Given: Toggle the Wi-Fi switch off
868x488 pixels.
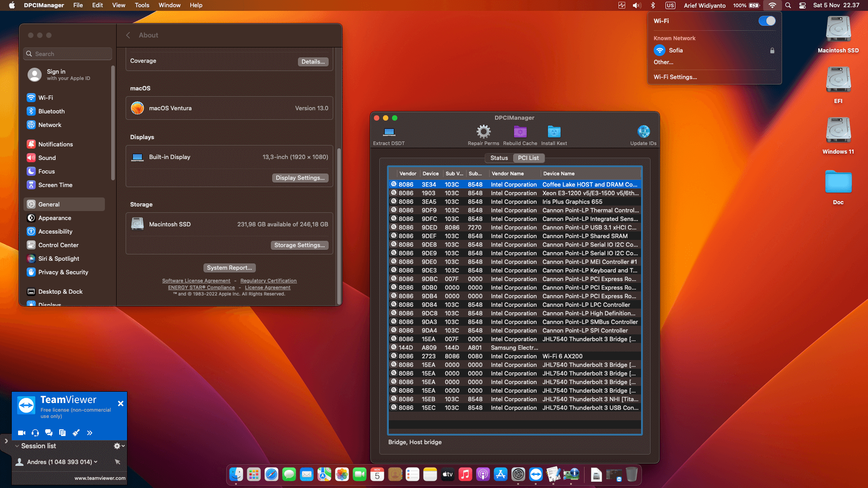Looking at the screenshot, I should tap(767, 21).
